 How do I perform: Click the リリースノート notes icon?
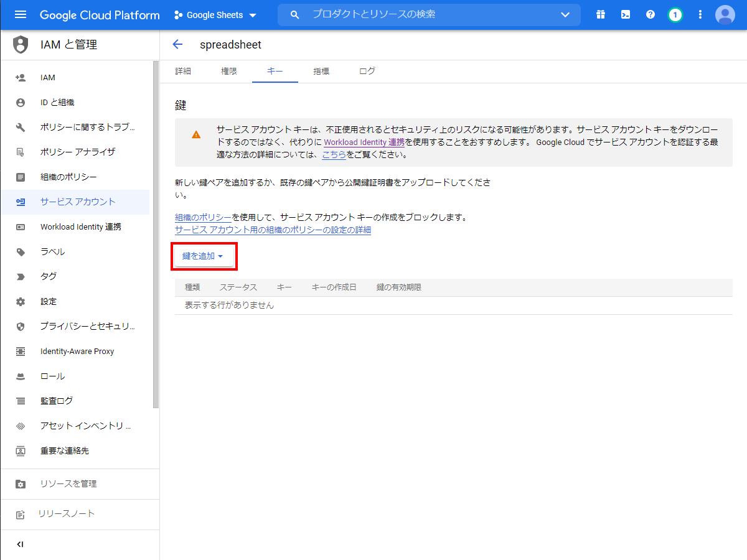[x=21, y=515]
